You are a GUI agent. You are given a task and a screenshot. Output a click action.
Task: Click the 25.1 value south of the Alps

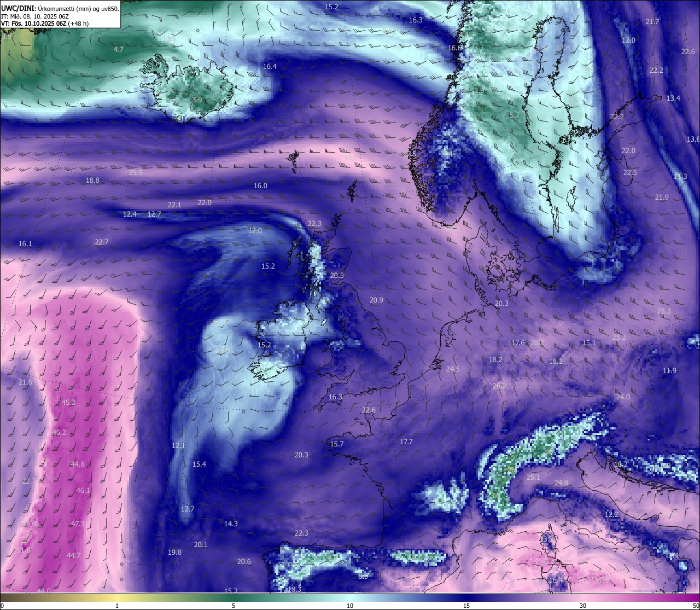tap(533, 477)
